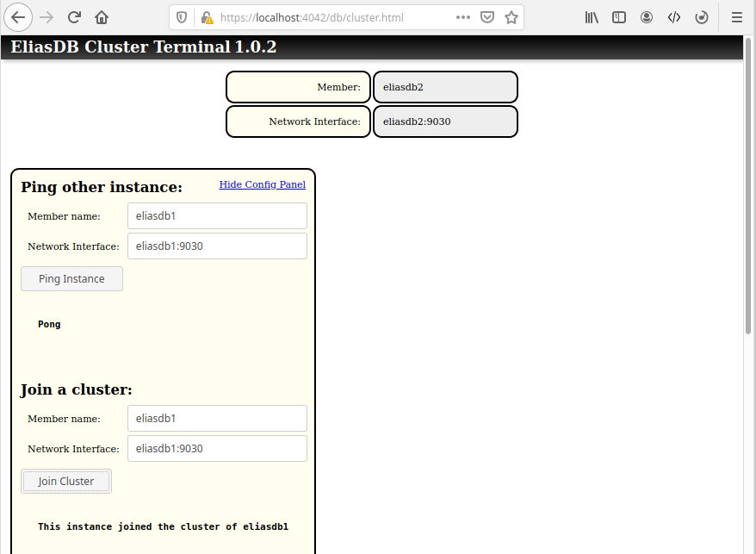Go to the browser home page

102,17
